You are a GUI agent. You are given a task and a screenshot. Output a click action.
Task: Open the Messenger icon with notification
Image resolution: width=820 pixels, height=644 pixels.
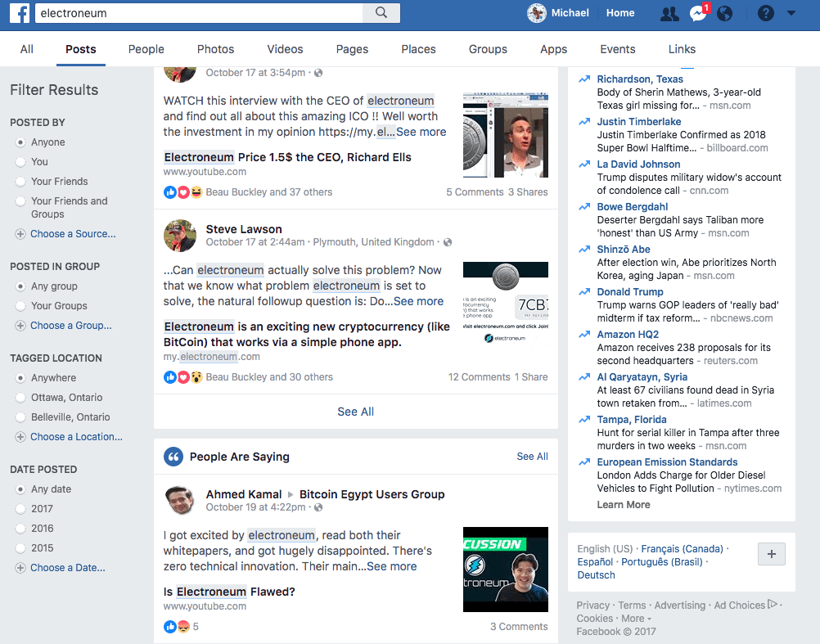point(698,14)
